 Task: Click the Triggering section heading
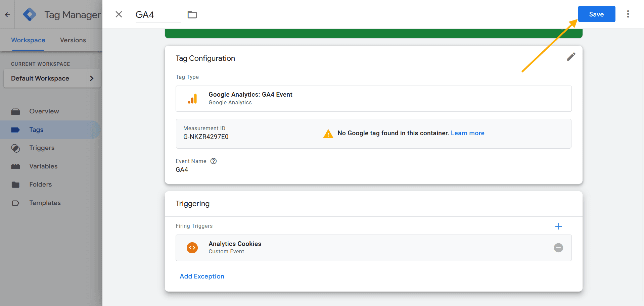point(193,204)
